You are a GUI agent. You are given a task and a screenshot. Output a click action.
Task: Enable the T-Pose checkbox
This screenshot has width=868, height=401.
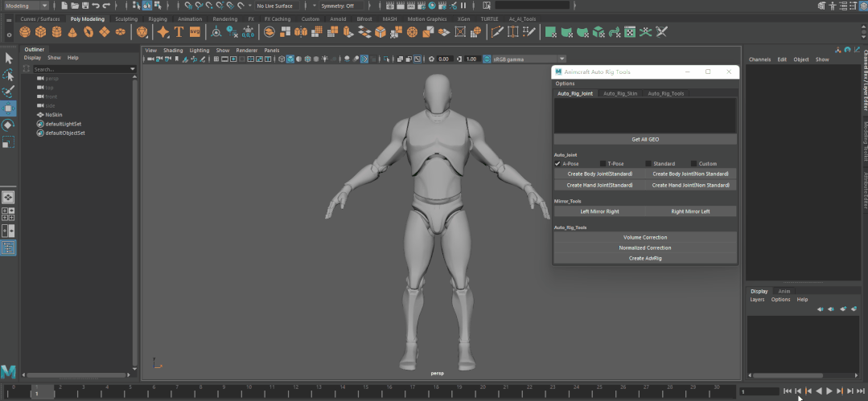pyautogui.click(x=603, y=164)
